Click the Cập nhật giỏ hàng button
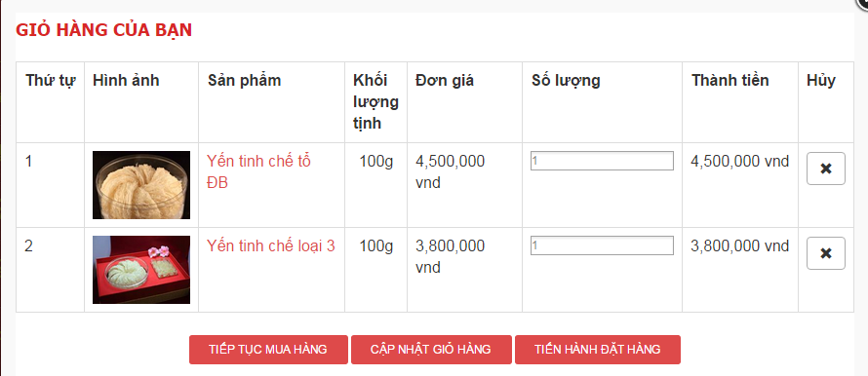 (431, 350)
